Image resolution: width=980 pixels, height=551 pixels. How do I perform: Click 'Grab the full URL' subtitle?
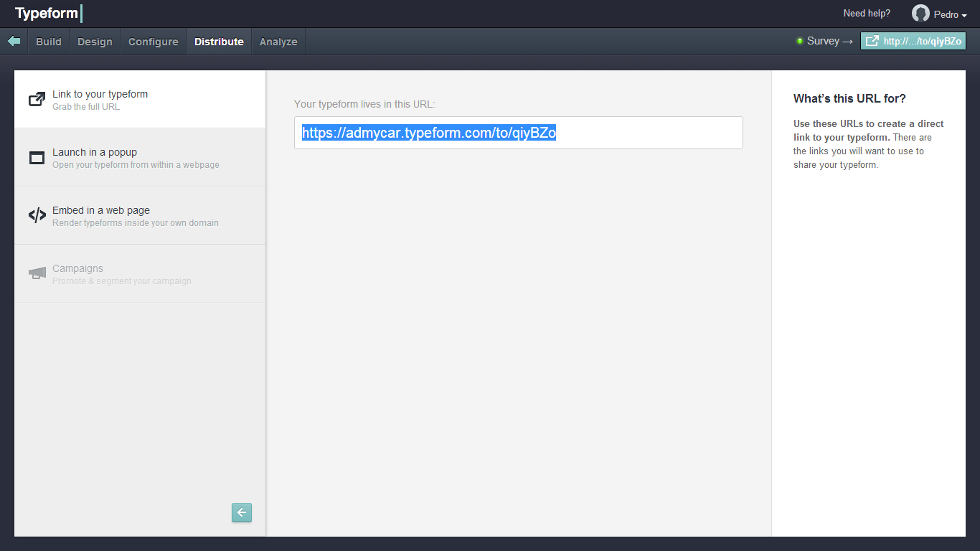[86, 107]
